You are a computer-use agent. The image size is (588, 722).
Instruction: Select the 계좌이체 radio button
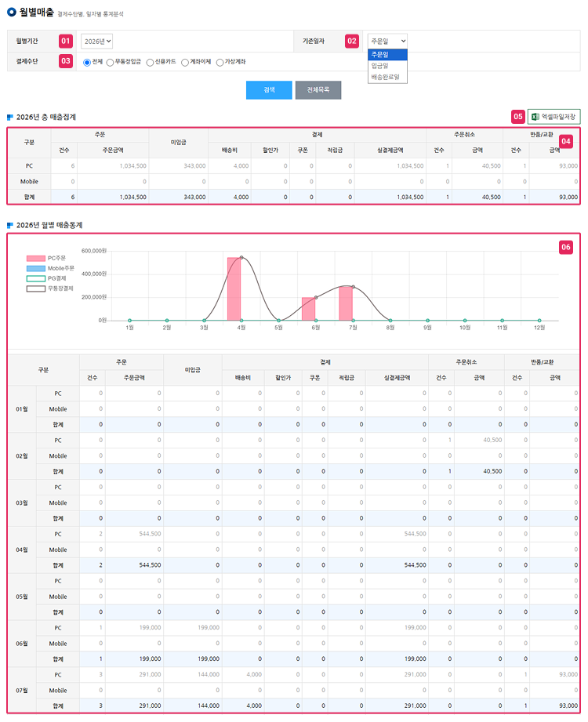coord(185,62)
